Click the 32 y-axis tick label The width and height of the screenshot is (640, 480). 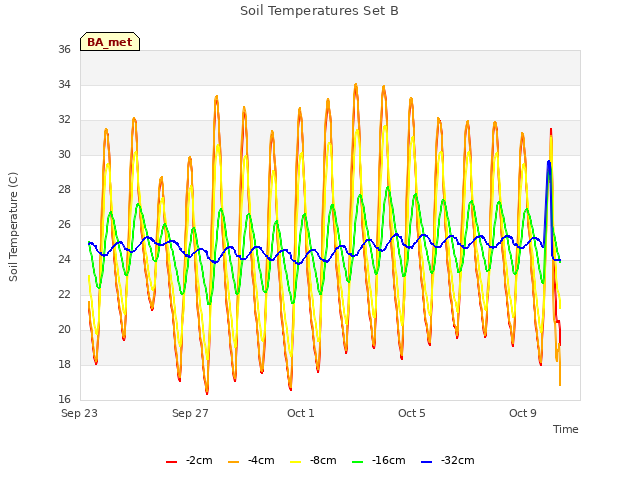[64, 120]
